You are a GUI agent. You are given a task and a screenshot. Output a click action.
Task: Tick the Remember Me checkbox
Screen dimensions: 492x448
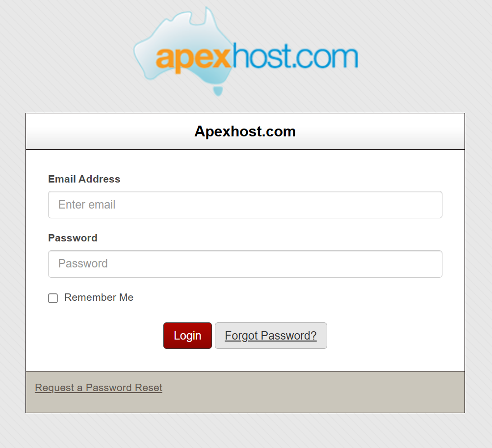53,298
